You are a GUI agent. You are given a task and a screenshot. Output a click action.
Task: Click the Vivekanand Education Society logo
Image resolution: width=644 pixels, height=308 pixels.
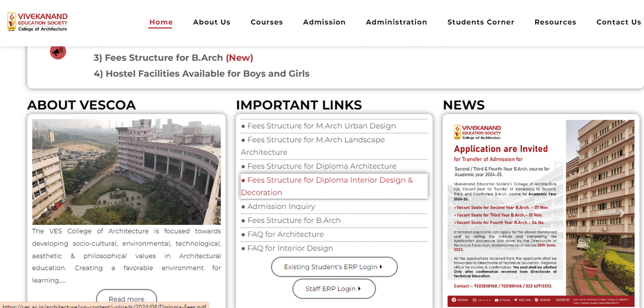[x=37, y=21]
